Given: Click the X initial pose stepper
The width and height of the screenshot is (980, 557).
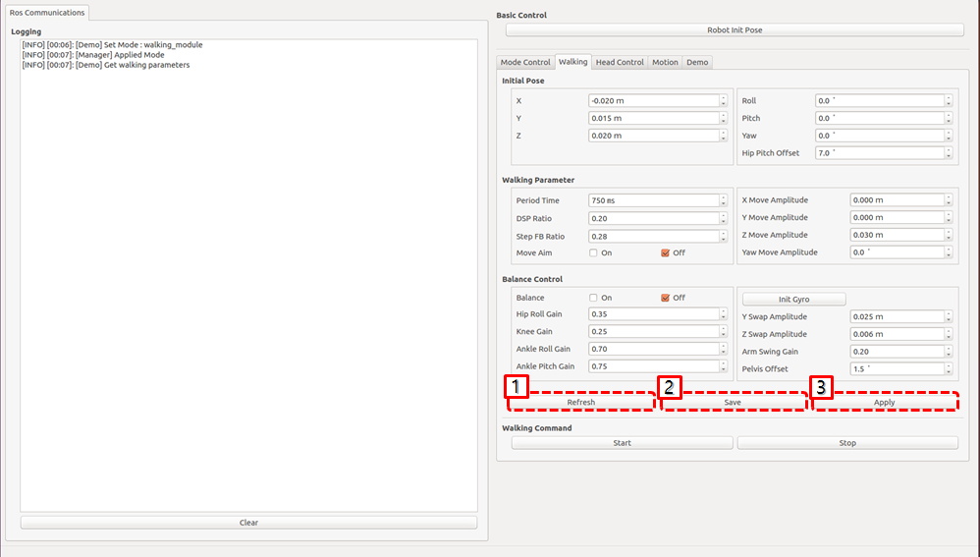Looking at the screenshot, I should pos(723,100).
